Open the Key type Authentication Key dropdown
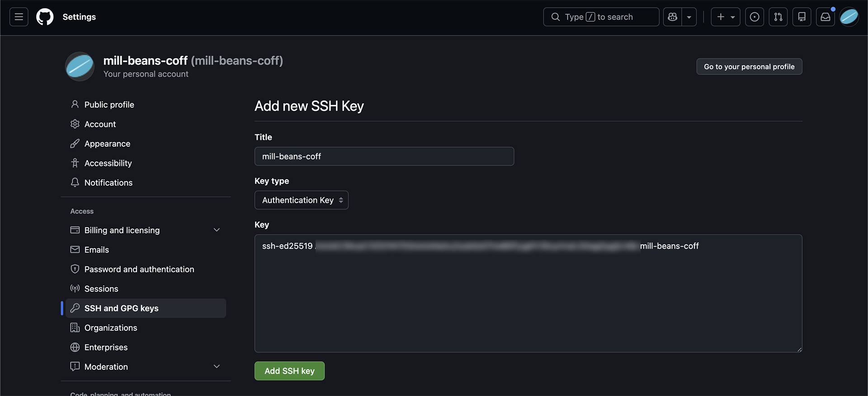 (x=302, y=200)
